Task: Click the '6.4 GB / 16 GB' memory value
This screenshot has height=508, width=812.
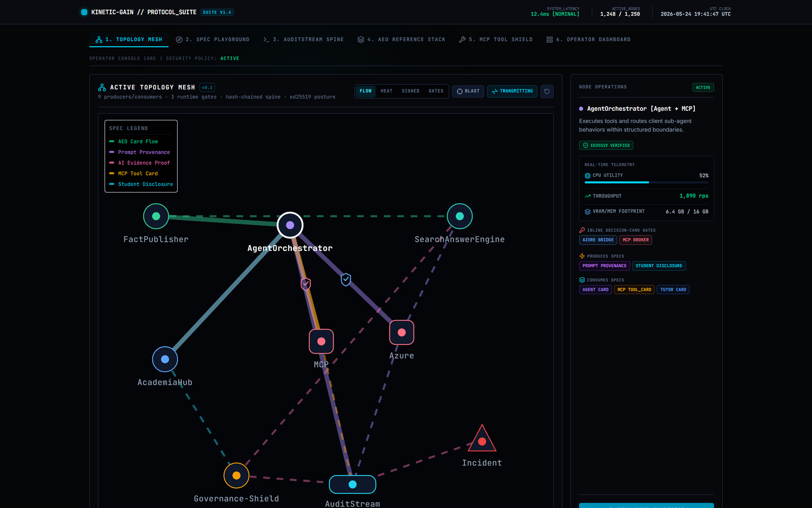Action: [687, 211]
